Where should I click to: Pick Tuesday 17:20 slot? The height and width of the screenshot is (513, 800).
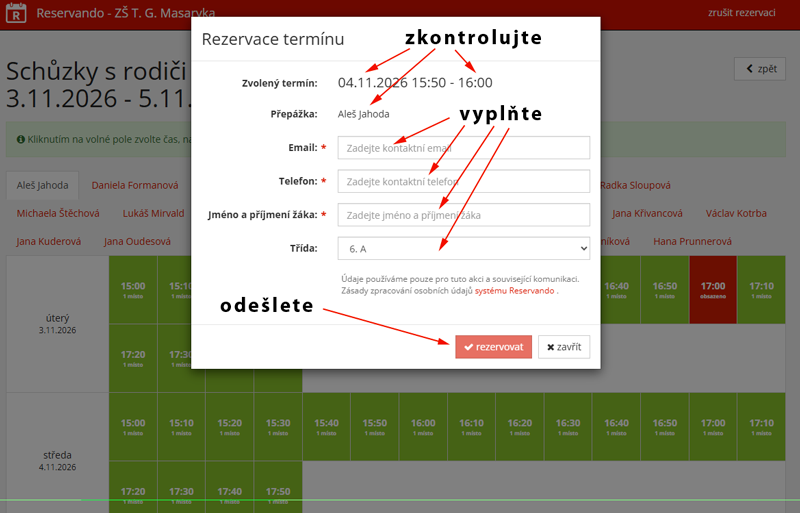pos(133,358)
